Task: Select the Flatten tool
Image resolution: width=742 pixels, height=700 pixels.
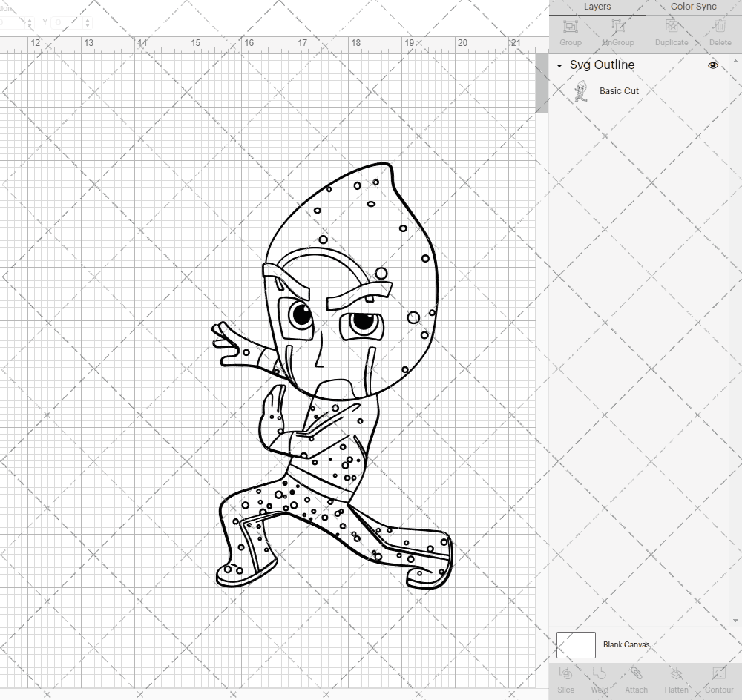Action: coord(676,678)
